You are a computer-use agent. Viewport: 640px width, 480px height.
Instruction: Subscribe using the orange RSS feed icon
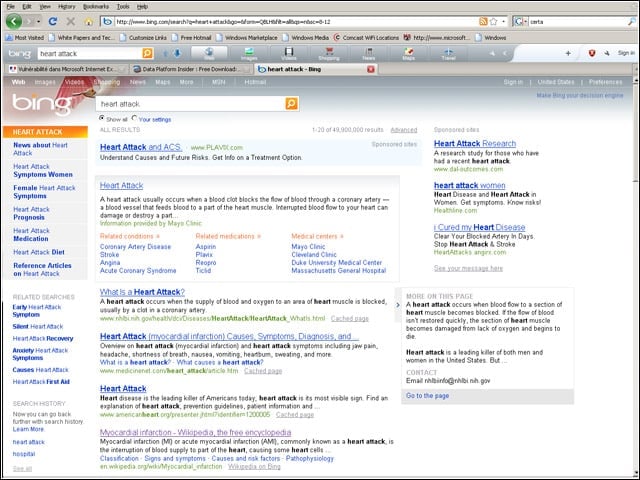click(483, 22)
